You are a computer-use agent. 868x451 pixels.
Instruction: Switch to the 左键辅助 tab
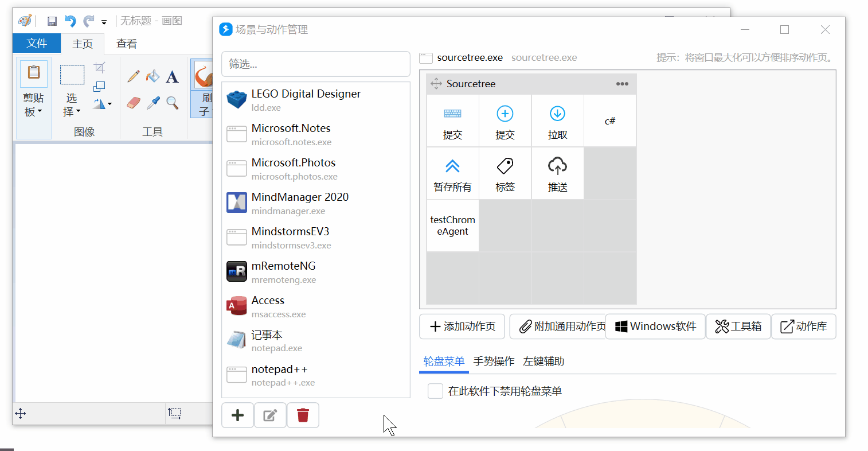[544, 361]
